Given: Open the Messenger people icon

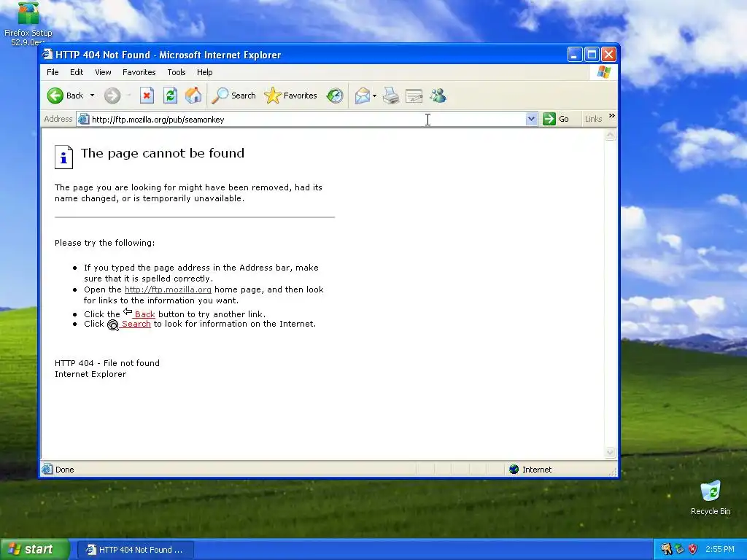Looking at the screenshot, I should click(438, 96).
